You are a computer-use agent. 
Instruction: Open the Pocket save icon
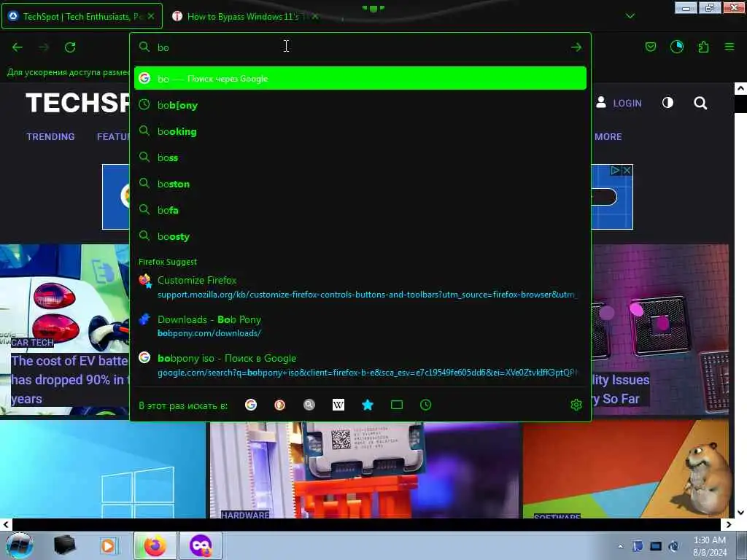tap(650, 47)
